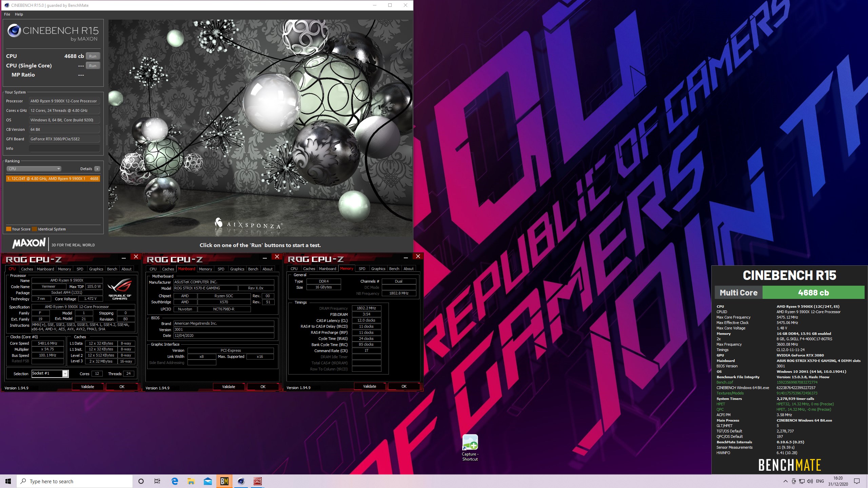Image resolution: width=868 pixels, height=488 pixels.
Task: Click the Info input field in Cinebench
Action: pos(64,148)
